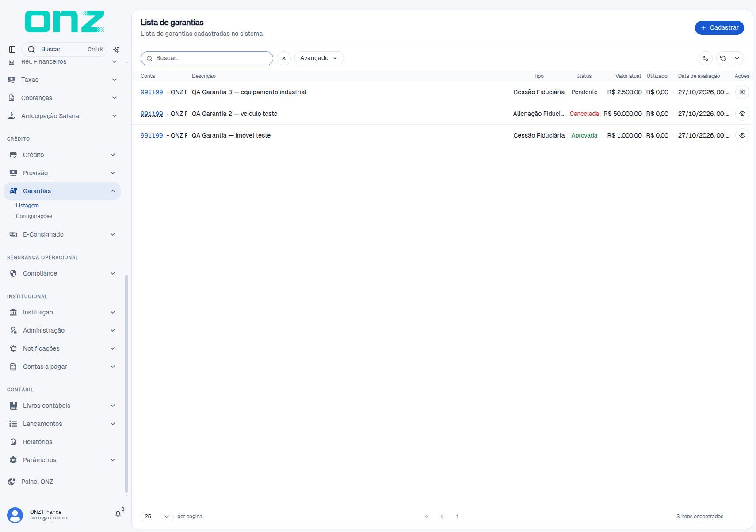Toggle the sidebar panel icon

point(12,50)
